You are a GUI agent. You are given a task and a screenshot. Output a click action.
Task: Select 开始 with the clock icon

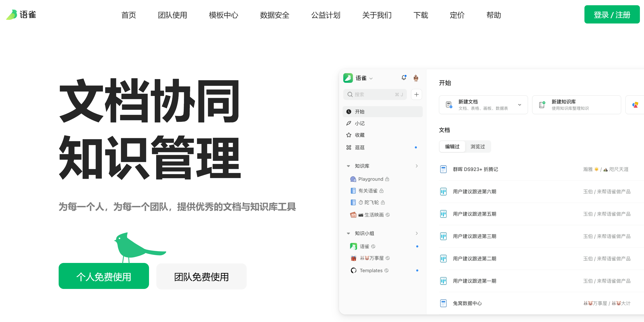[360, 112]
